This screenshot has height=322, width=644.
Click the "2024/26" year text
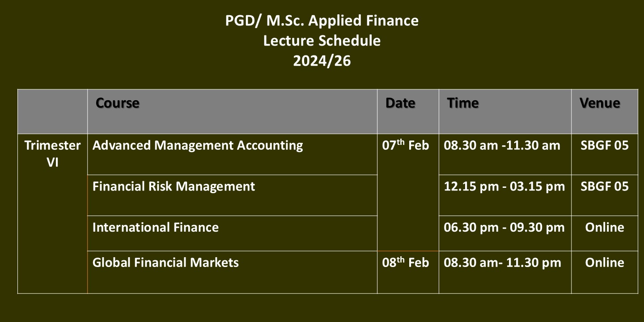click(x=322, y=61)
